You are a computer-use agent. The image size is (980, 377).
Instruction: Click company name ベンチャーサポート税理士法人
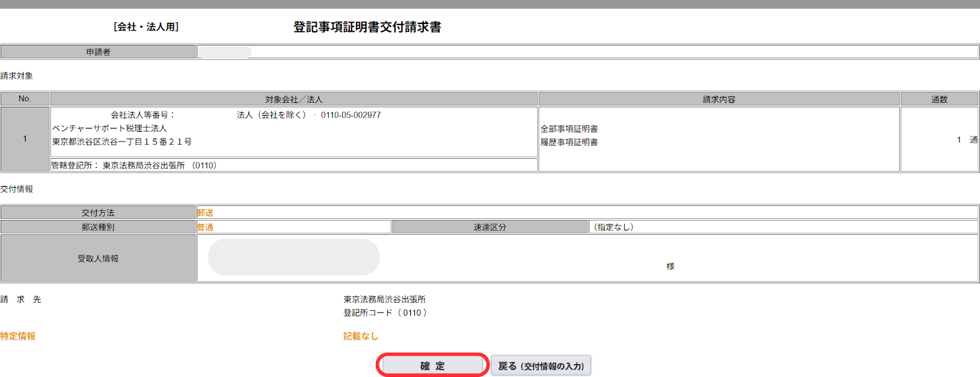click(110, 128)
